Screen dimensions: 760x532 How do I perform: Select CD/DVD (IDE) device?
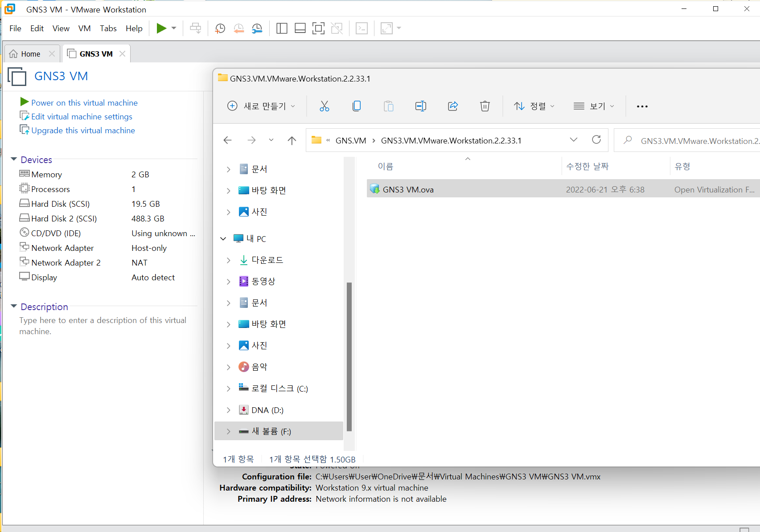click(x=107, y=233)
